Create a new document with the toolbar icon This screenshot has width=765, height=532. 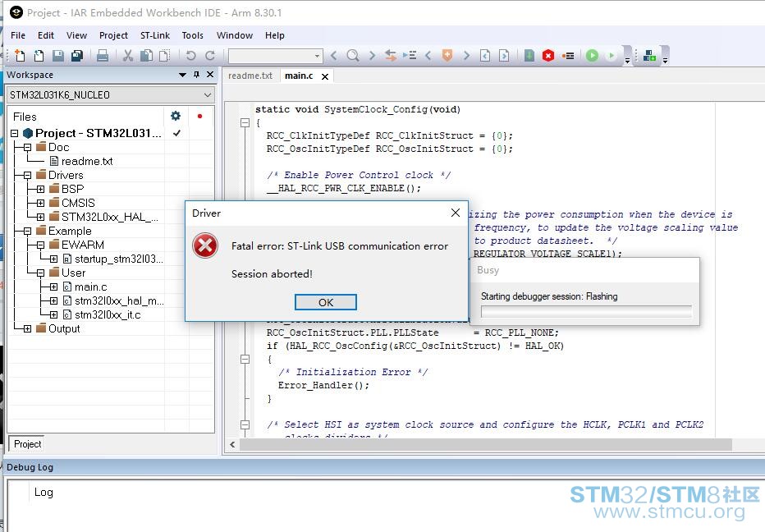pos(20,56)
